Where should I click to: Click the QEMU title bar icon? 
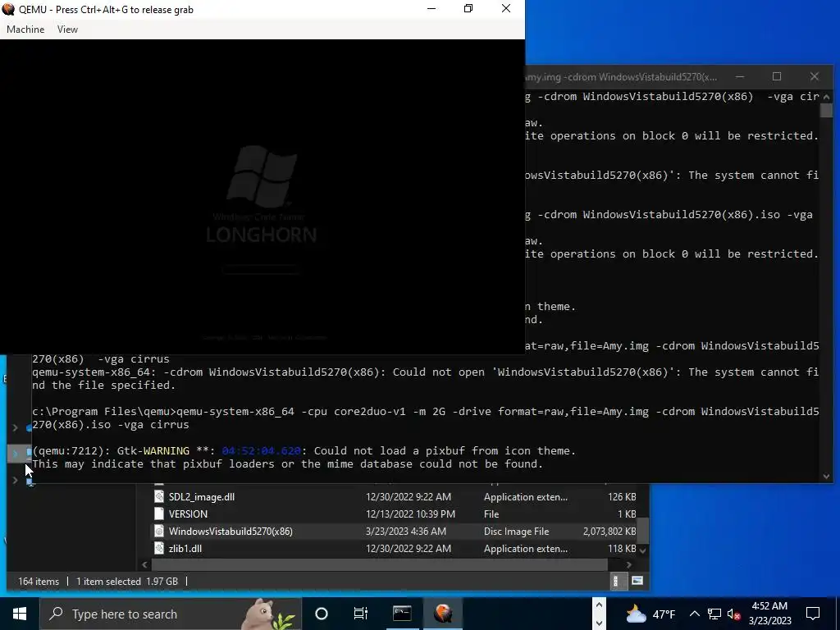(x=8, y=9)
